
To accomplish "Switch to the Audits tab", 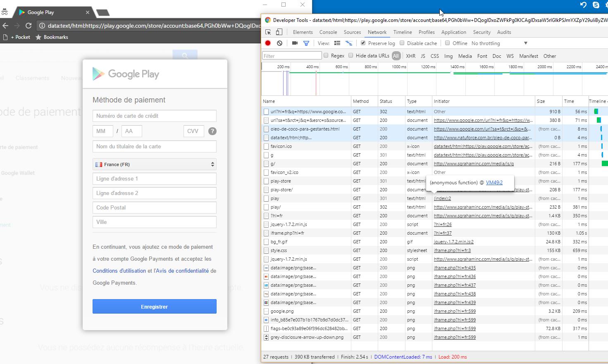I will tap(504, 32).
